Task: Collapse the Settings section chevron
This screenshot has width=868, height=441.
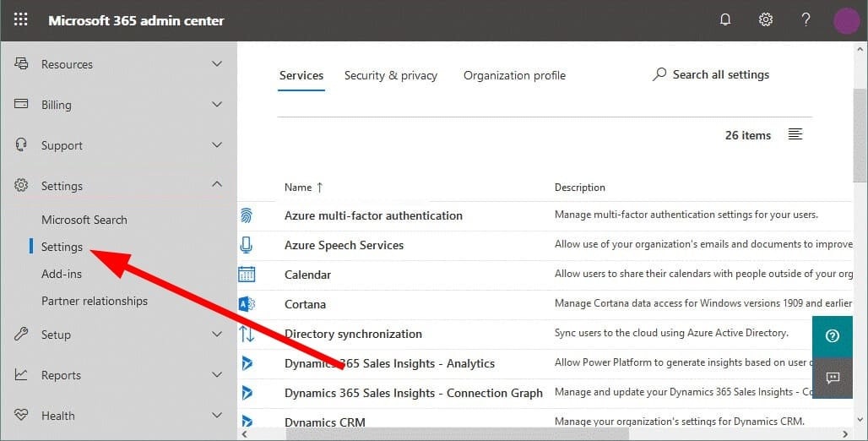Action: point(217,184)
